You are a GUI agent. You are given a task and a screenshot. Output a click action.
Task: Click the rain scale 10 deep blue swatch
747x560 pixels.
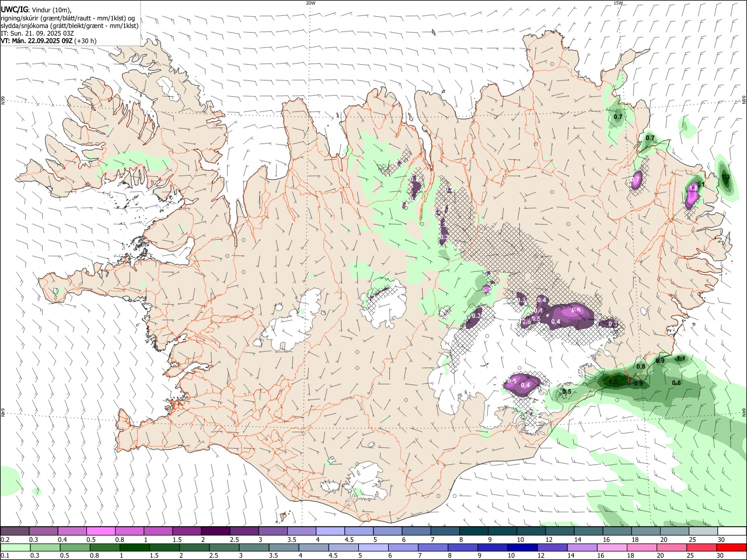[x=522, y=548]
